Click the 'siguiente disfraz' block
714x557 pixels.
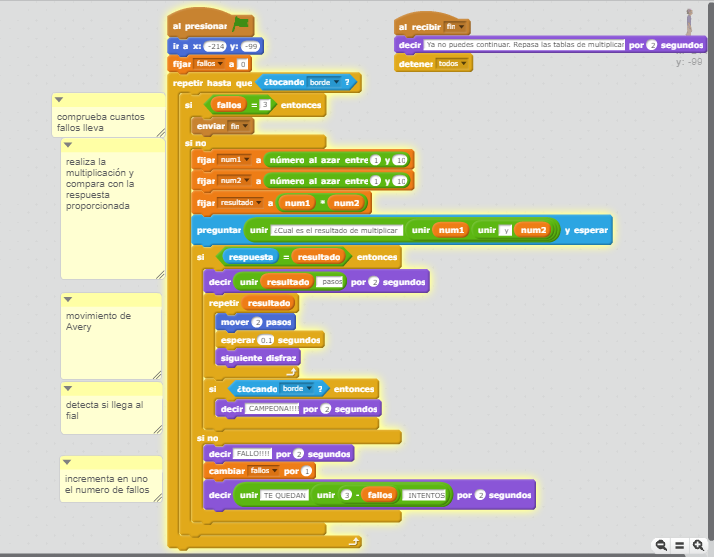[x=257, y=357]
